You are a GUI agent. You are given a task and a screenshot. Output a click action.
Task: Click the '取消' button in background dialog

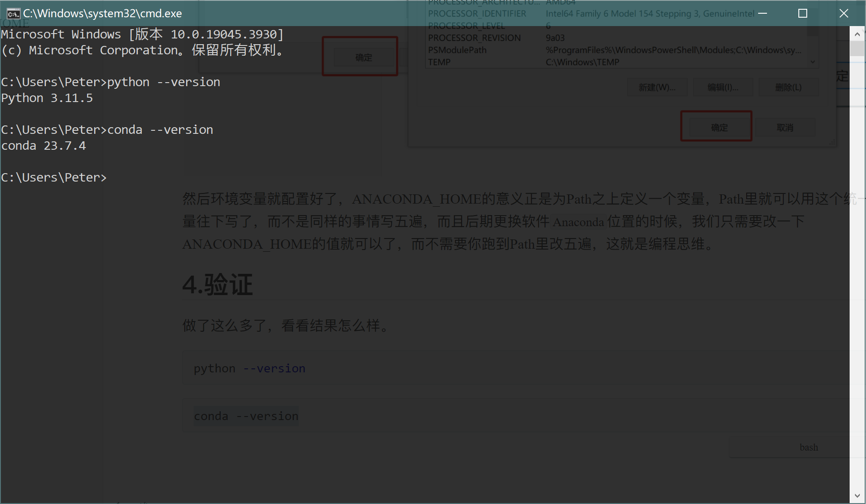[785, 128]
